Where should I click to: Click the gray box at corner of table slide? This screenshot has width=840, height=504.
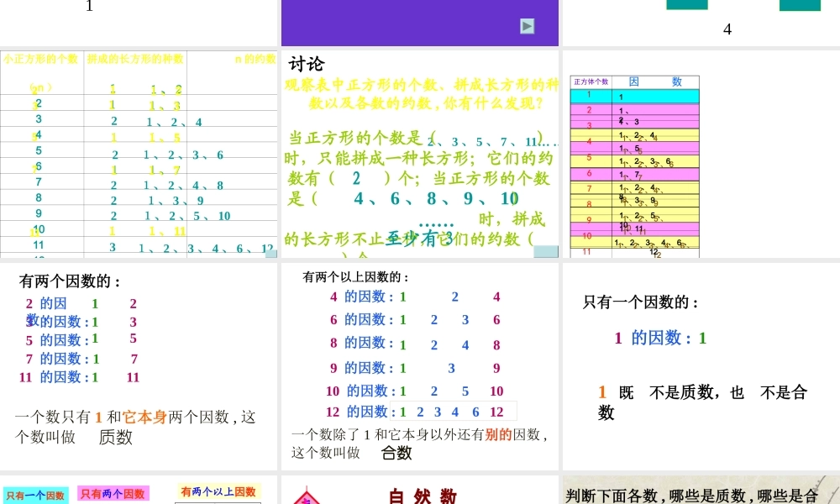coord(271,254)
